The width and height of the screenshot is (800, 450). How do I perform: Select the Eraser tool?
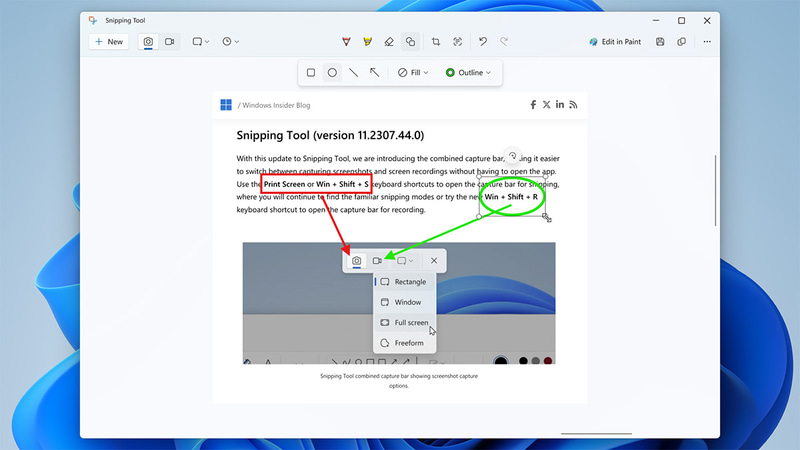389,42
